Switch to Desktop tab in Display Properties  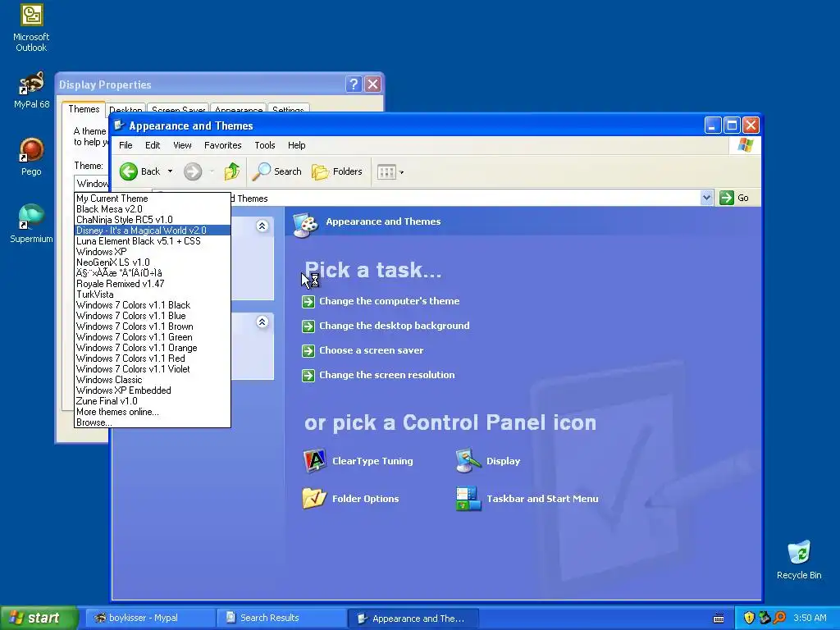pyautogui.click(x=126, y=109)
